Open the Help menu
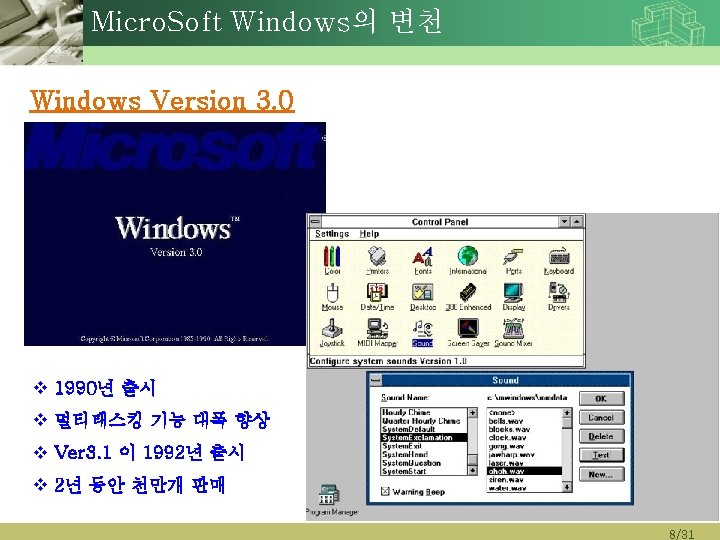Viewport: 720px width, 540px height. [369, 234]
